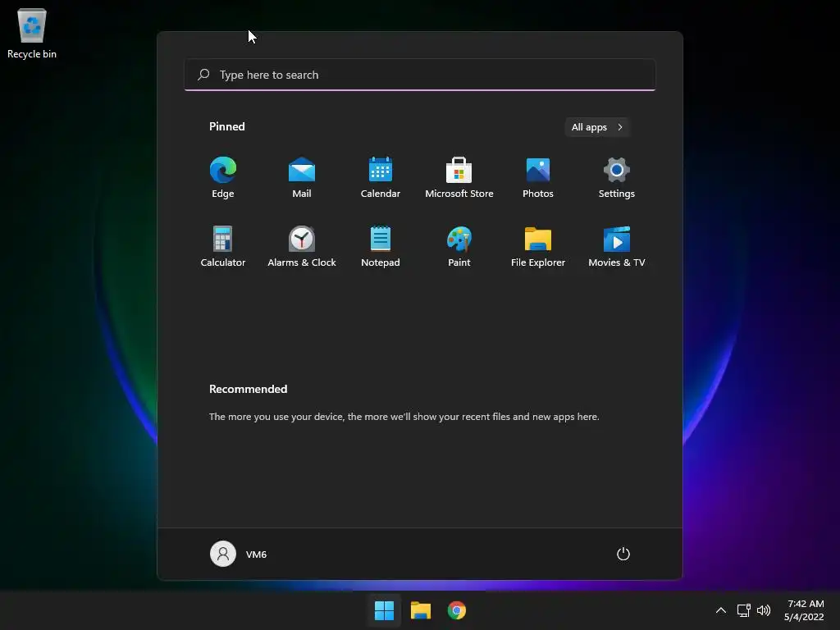Launch the Calculator app

(223, 246)
